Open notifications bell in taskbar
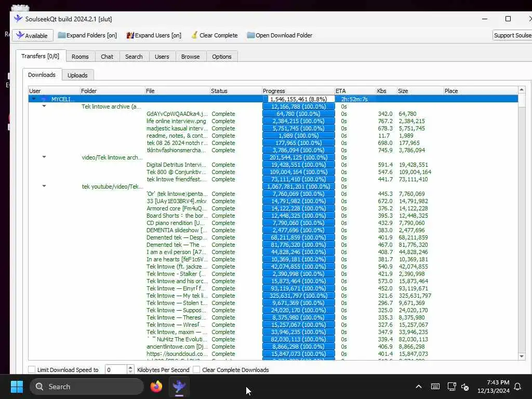Viewport: 532px width, 399px height. click(518, 387)
